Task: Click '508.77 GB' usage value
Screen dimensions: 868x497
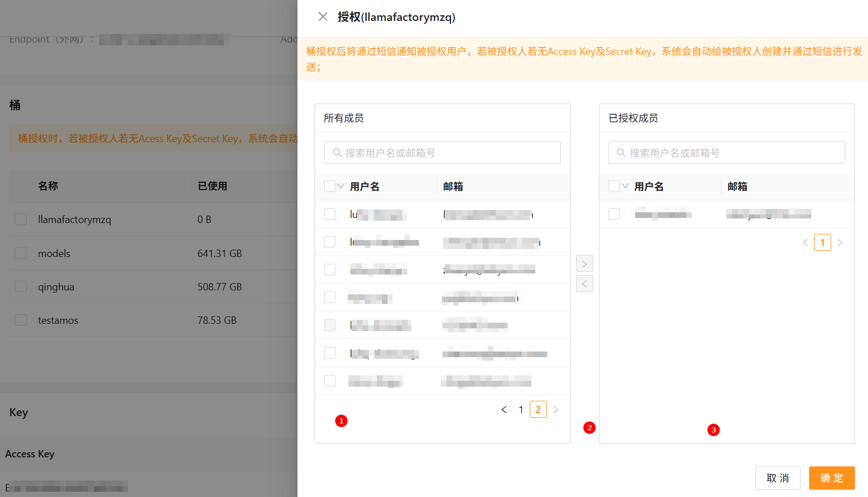Action: coord(220,287)
